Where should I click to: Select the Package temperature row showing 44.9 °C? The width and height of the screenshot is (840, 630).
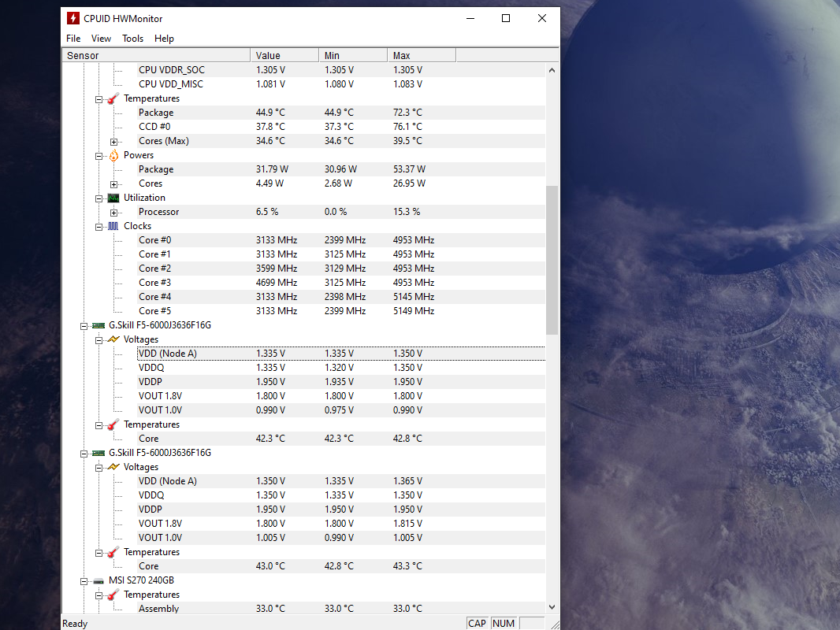coord(341,113)
